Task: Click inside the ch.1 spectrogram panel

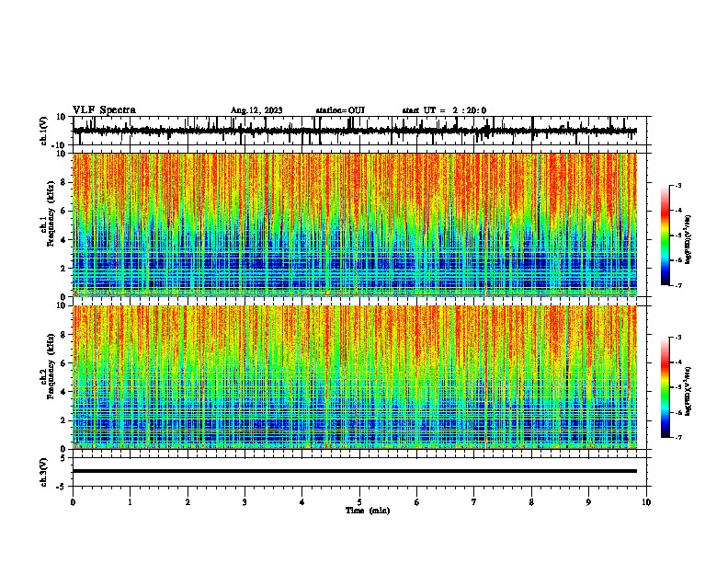Action: 355,224
